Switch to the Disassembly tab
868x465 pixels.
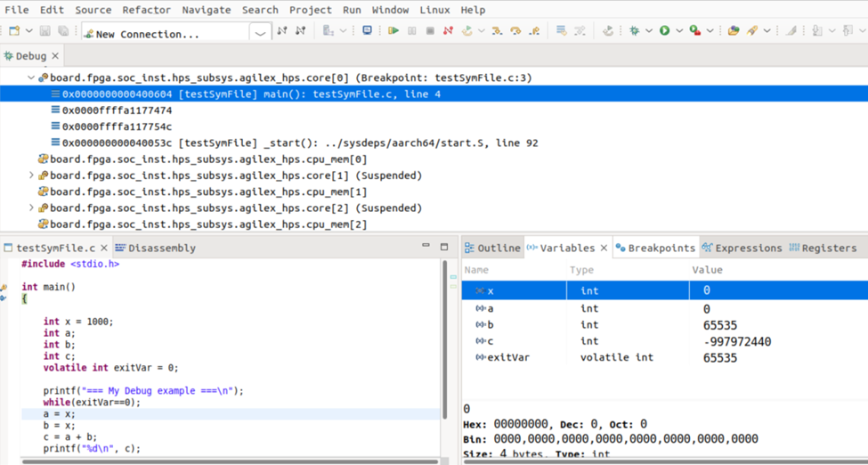pyautogui.click(x=160, y=249)
